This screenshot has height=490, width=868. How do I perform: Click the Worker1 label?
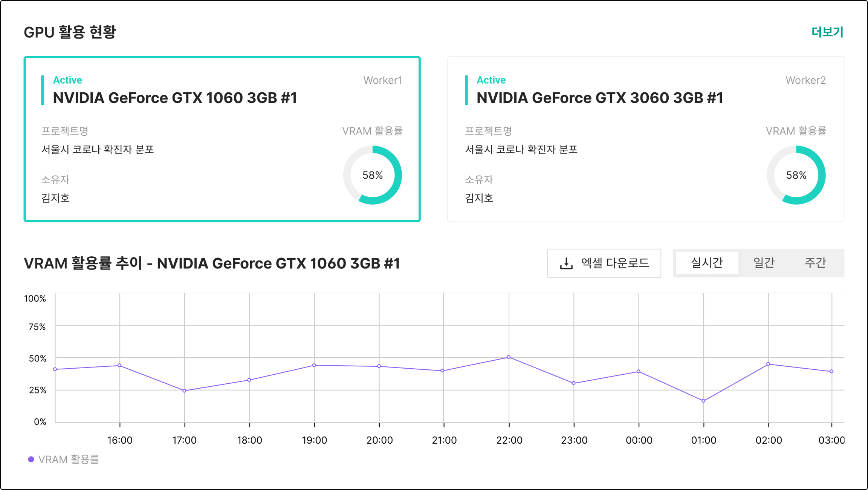(382, 80)
